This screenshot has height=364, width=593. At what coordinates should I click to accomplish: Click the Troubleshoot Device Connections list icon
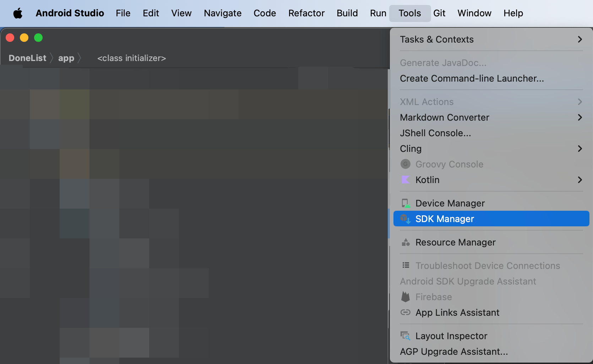coord(406,265)
